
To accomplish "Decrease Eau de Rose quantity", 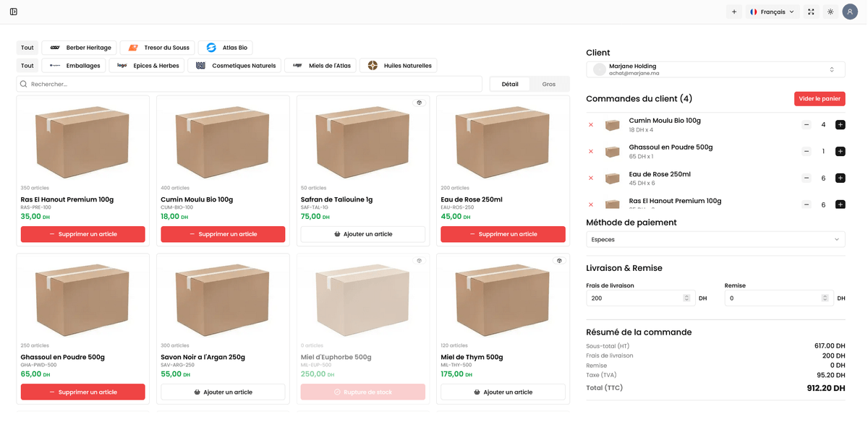I will 807,178.
